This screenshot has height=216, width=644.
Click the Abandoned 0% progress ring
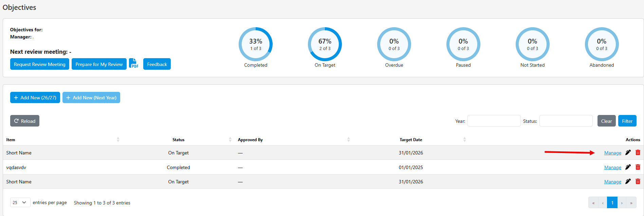[602, 44]
